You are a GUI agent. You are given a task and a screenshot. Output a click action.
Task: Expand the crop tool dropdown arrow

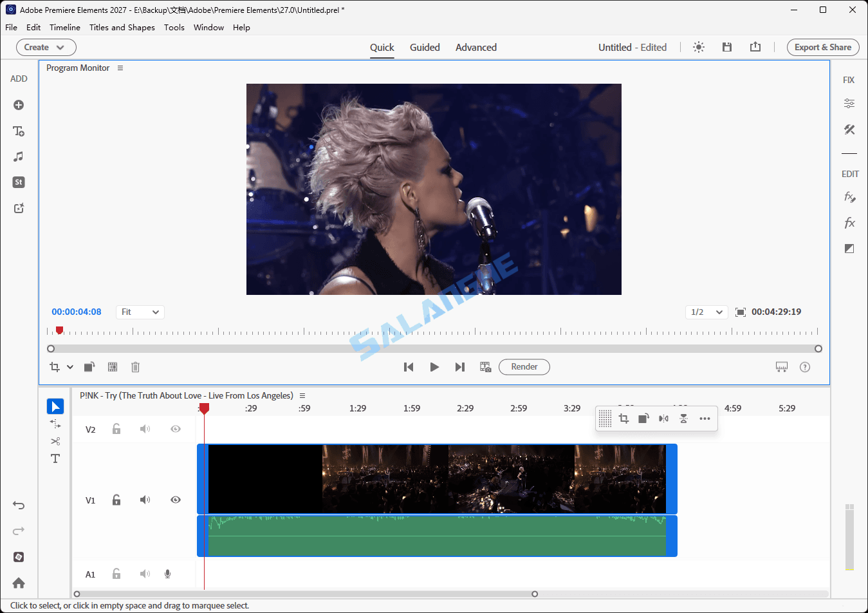[70, 367]
